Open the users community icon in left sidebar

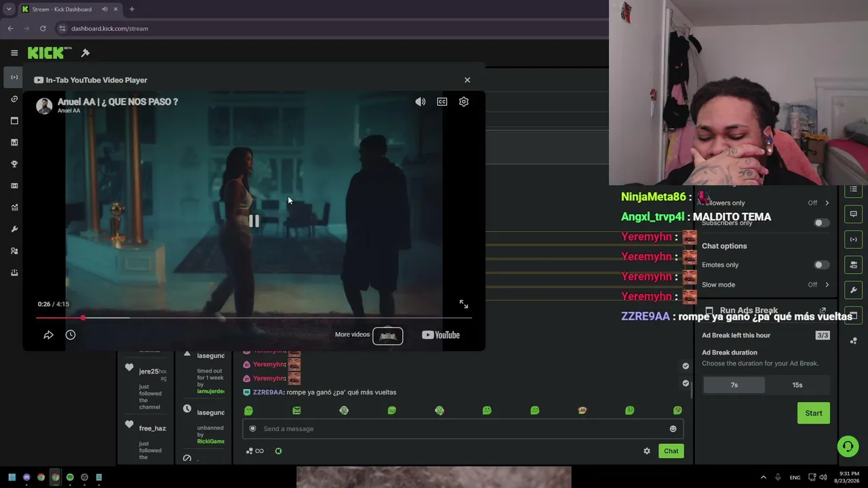click(x=14, y=251)
